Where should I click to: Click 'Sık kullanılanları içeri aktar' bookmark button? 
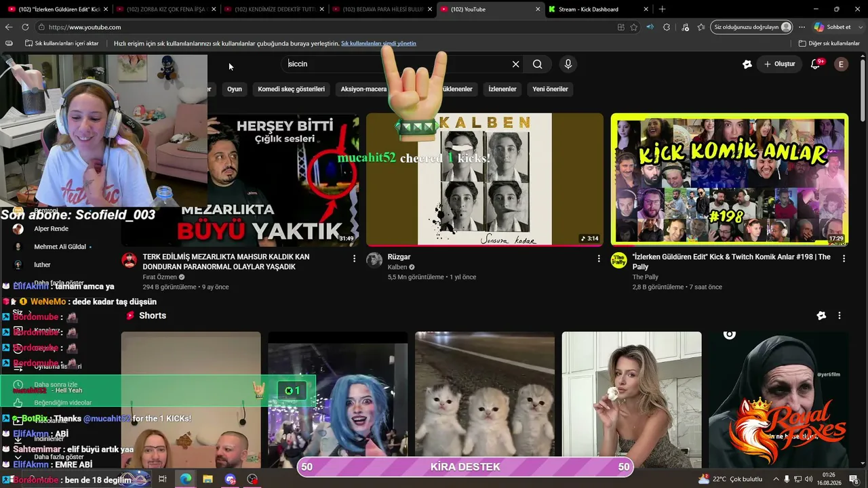pos(62,43)
